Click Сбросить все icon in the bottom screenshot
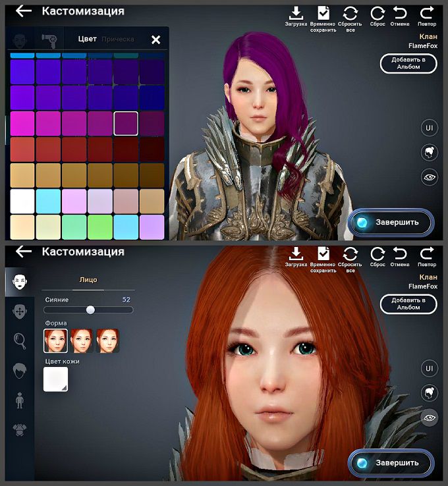Image resolution: width=448 pixels, height=486 pixels. pyautogui.click(x=350, y=254)
